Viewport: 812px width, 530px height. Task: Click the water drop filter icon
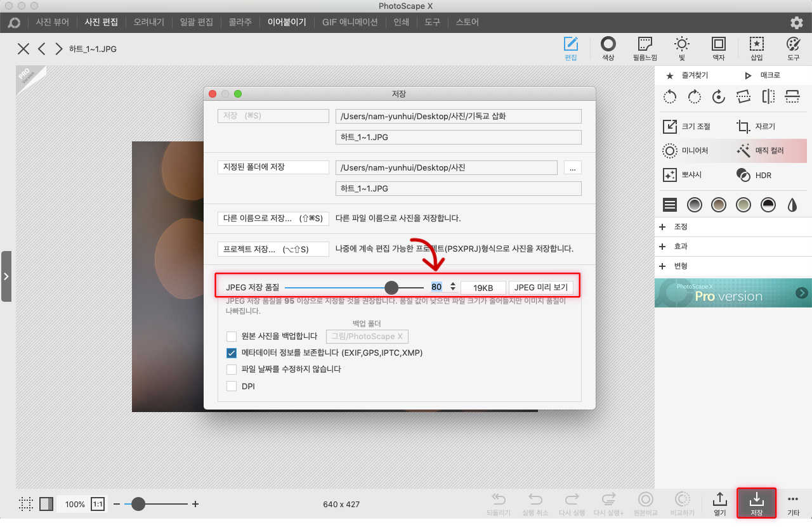tap(792, 205)
